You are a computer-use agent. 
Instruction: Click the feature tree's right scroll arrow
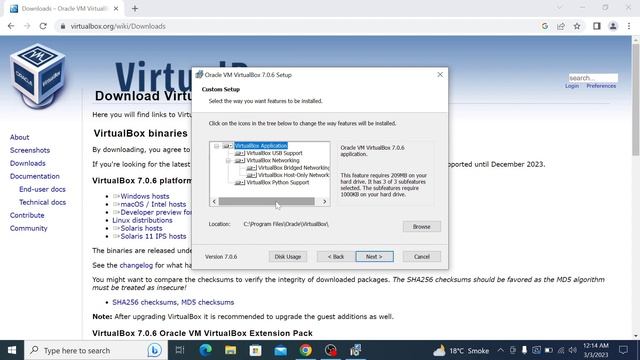tap(324, 202)
